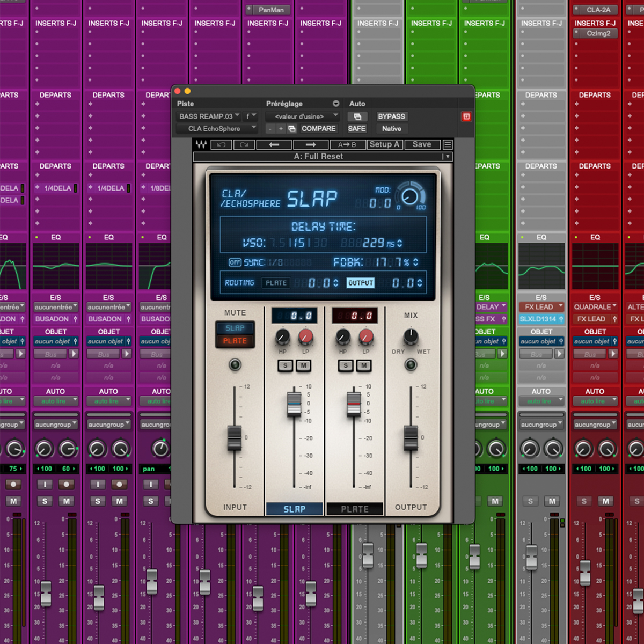Toggle automation SAFE
This screenshot has width=644, height=644.
tap(357, 129)
